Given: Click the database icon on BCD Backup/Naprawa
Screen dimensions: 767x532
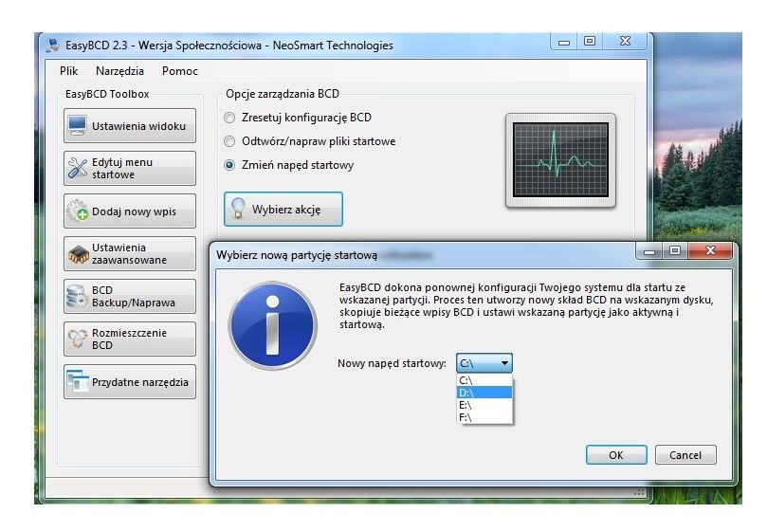Looking at the screenshot, I should [78, 296].
